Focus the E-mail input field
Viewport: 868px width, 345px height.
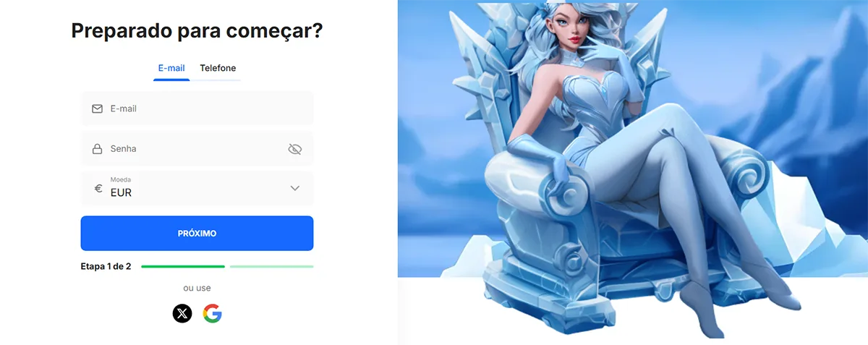pyautogui.click(x=197, y=108)
